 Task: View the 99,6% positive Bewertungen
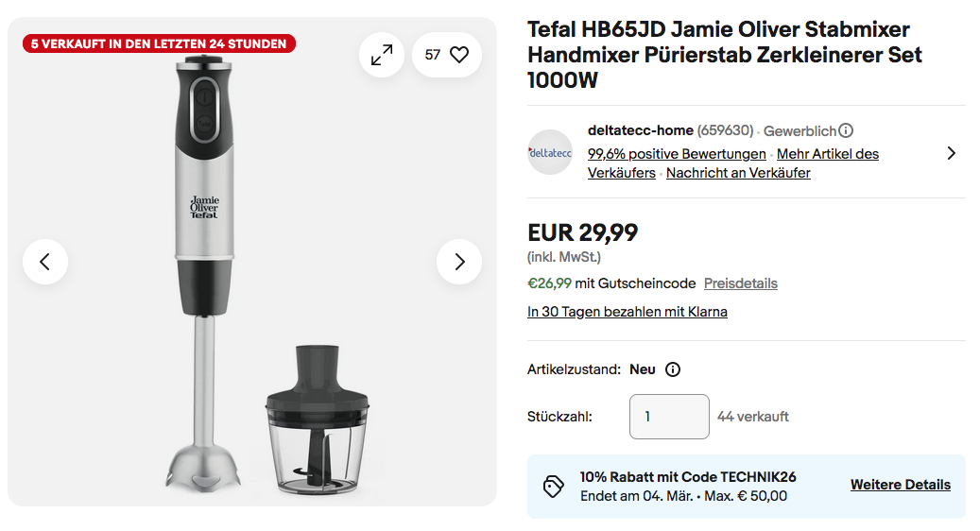pos(677,154)
